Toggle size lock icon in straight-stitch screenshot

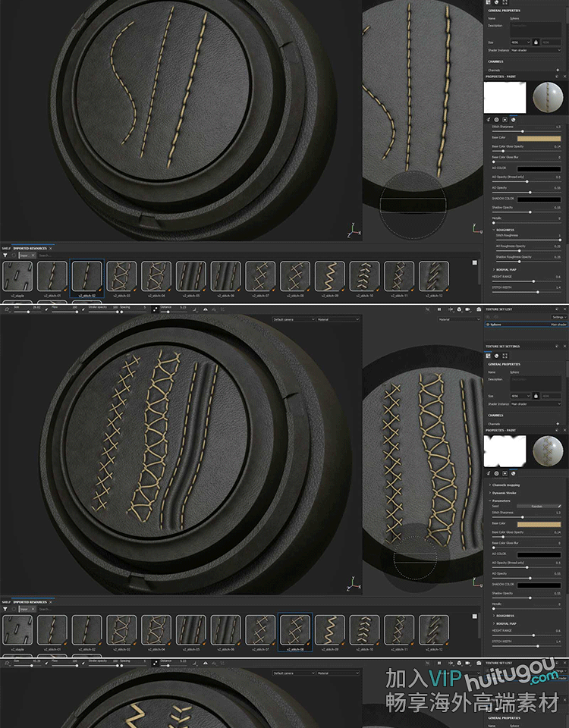pos(536,42)
